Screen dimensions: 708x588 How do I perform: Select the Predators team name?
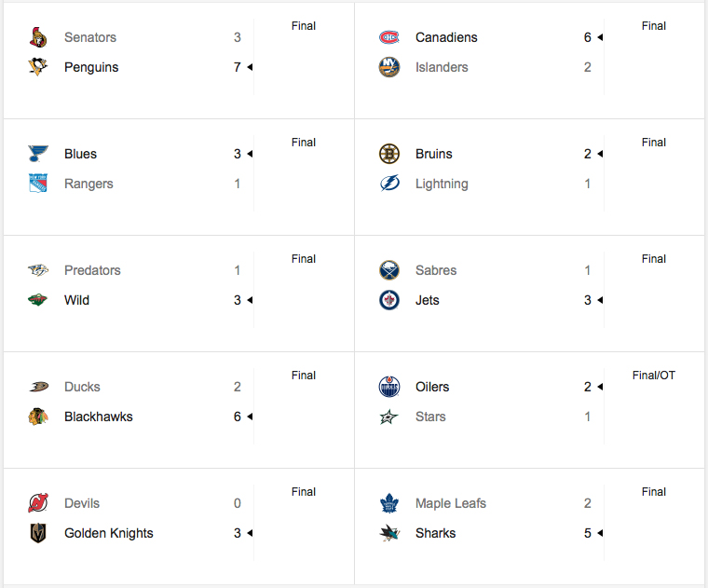click(92, 270)
